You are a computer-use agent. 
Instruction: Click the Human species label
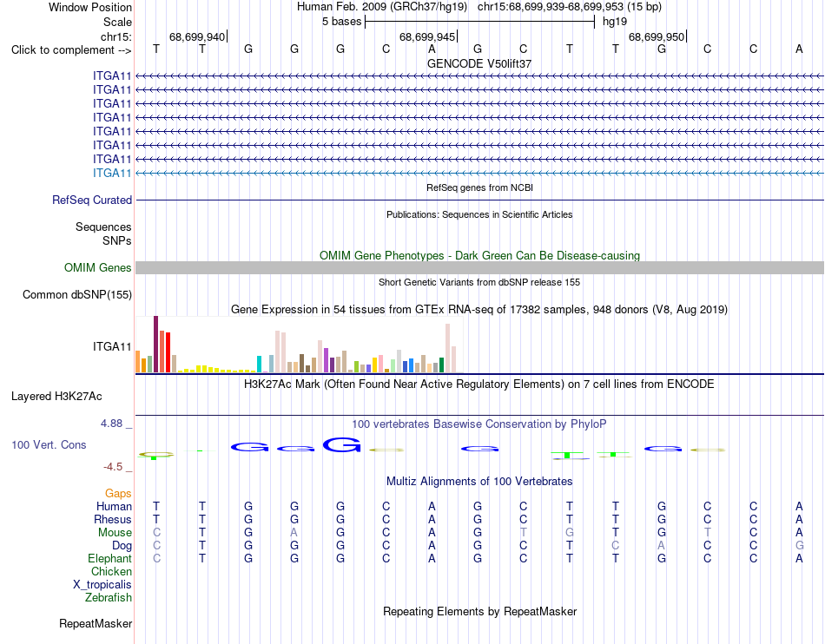[114, 506]
